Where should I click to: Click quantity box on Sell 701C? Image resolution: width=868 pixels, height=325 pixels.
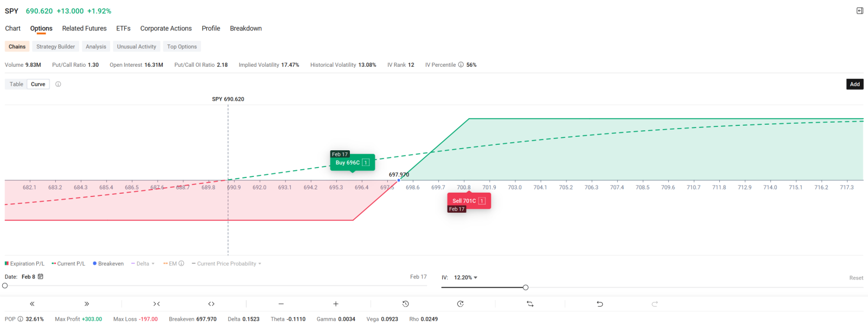482,201
